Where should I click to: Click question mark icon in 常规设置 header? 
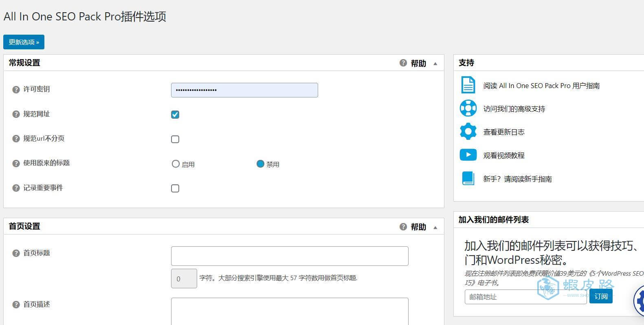(x=403, y=63)
